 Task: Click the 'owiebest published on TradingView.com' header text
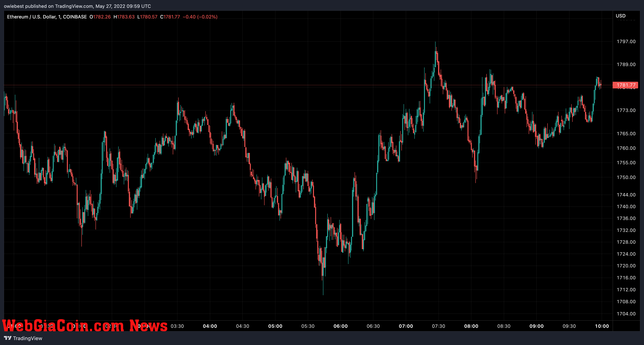48,6
